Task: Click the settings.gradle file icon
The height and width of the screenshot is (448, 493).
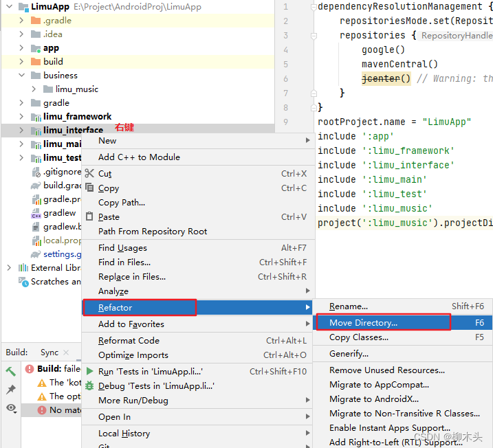Action: [36, 254]
